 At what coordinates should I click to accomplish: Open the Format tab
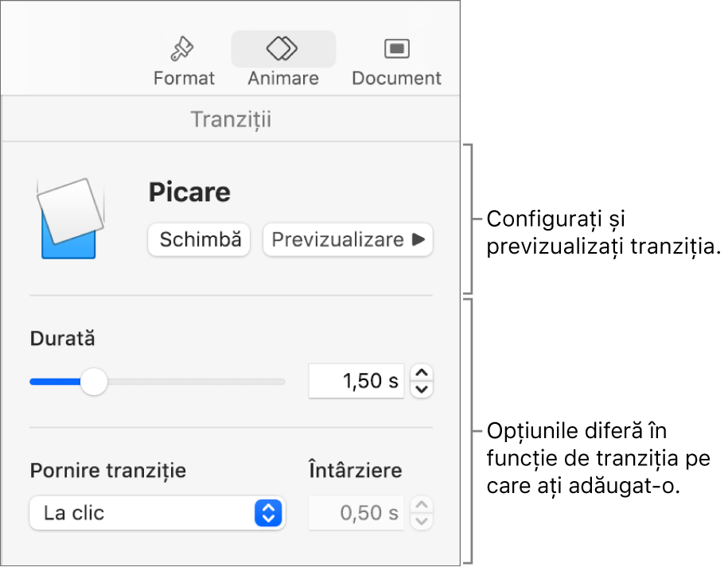tap(182, 60)
